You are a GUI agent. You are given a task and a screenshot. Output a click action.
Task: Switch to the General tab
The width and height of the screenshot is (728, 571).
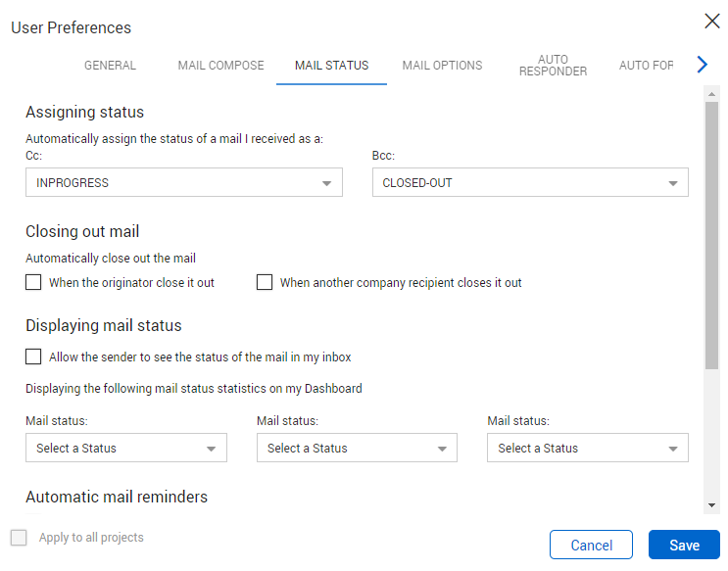pyautogui.click(x=110, y=66)
